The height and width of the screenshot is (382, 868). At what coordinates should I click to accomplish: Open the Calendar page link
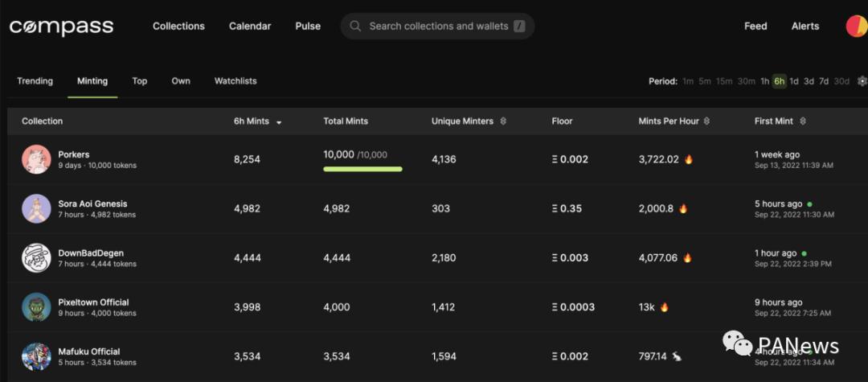pos(250,27)
